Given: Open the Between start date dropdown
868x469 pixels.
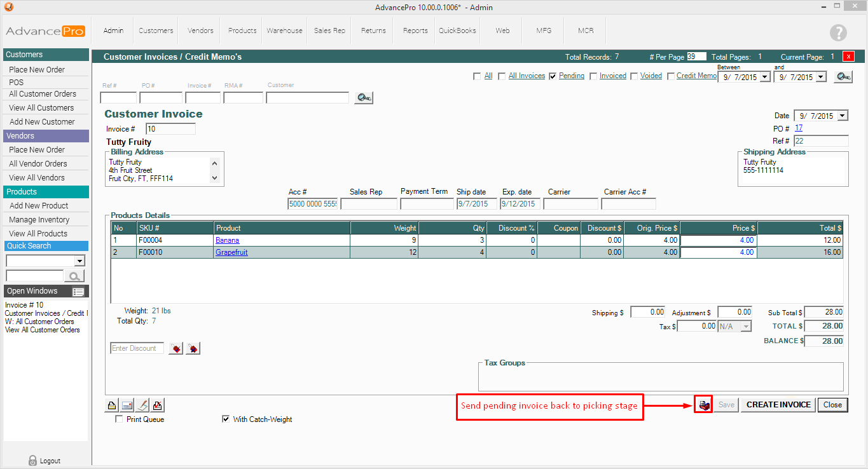Looking at the screenshot, I should click(x=764, y=77).
